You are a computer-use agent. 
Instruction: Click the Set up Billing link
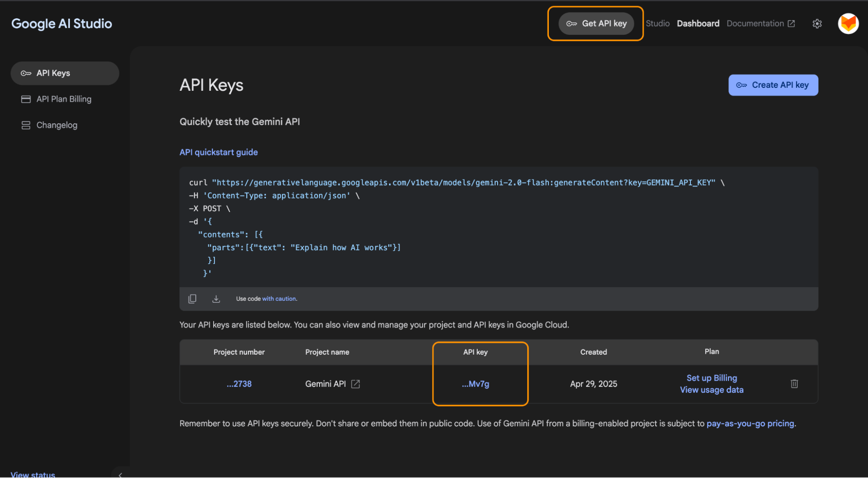click(x=712, y=378)
